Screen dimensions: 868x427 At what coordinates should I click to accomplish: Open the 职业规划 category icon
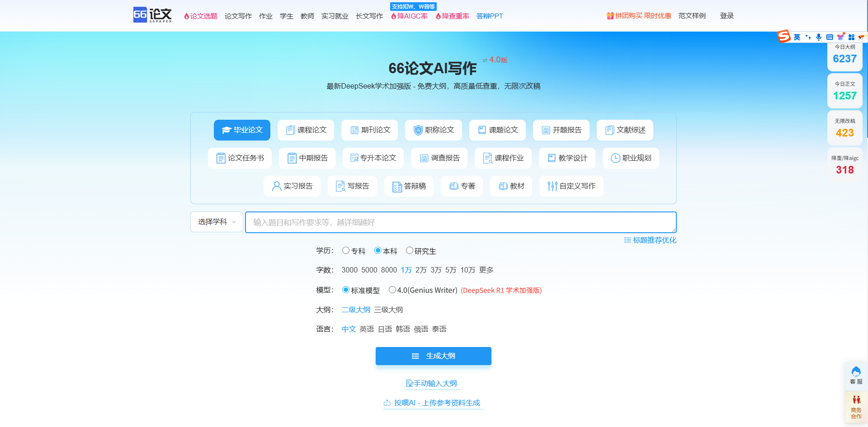click(x=615, y=158)
